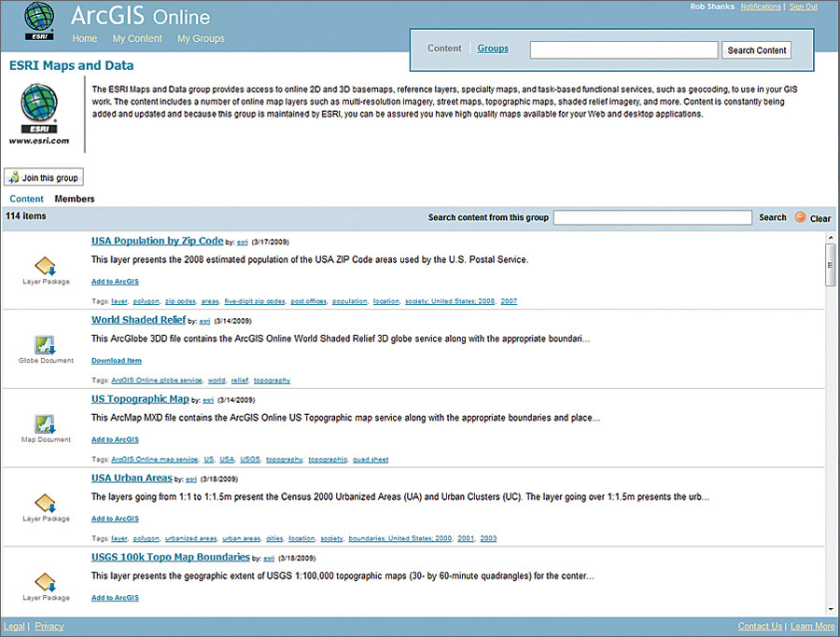This screenshot has width=840, height=637.
Task: Click the Map Document icon for US Topographic Map
Action: pos(45,424)
